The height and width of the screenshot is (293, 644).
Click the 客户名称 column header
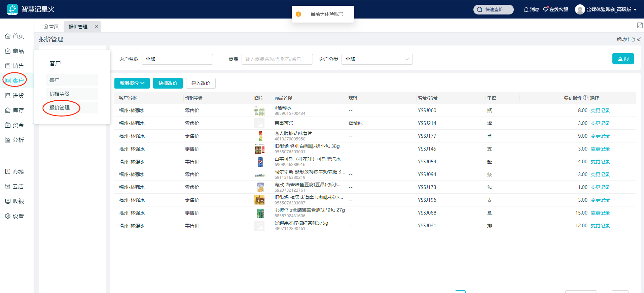coord(128,98)
